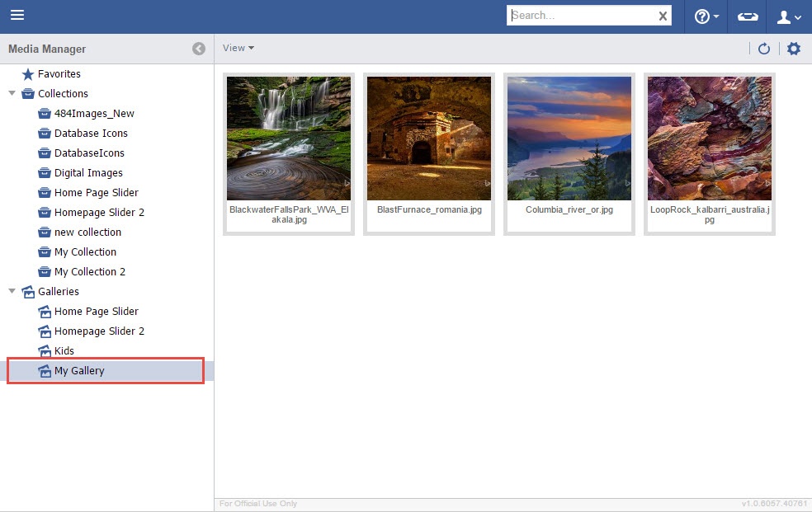Open the user account menu
Screen dimensions: 812x512
tap(790, 16)
